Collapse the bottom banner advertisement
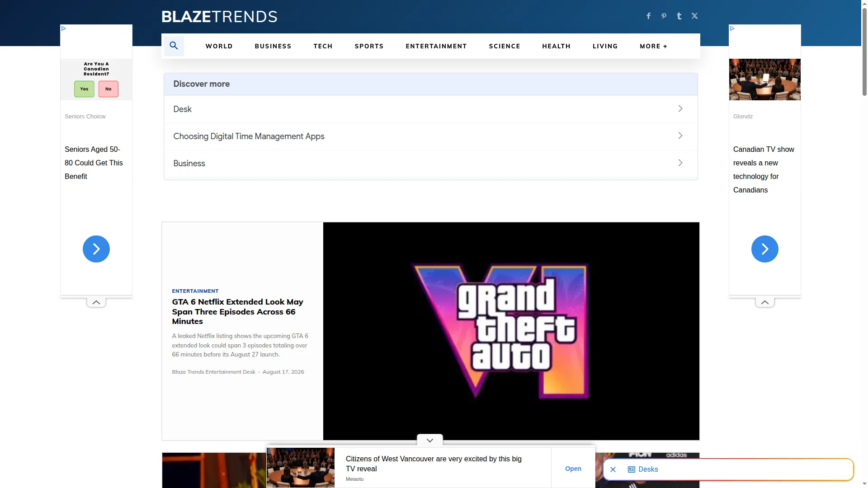This screenshot has width=868, height=488. coord(430,441)
